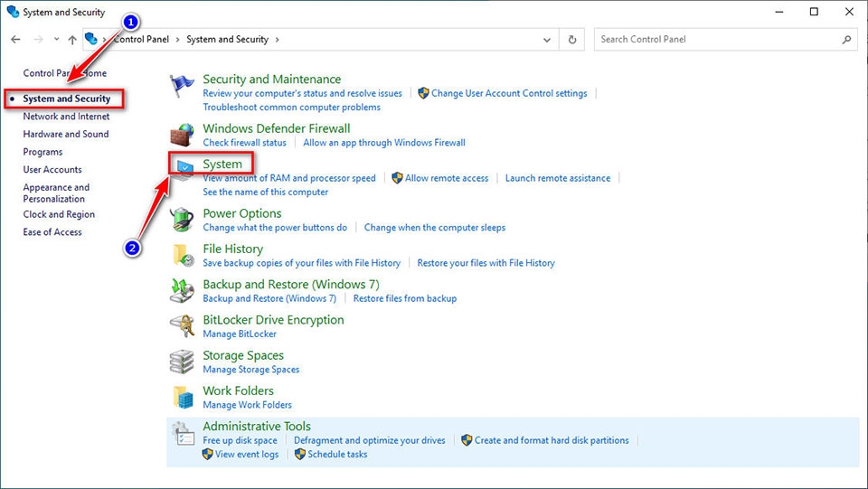The image size is (868, 489).
Task: Go back with the back arrow
Action: (x=15, y=39)
